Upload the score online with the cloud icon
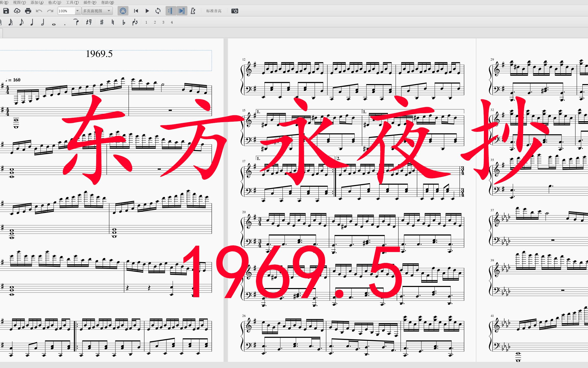 (x=17, y=11)
